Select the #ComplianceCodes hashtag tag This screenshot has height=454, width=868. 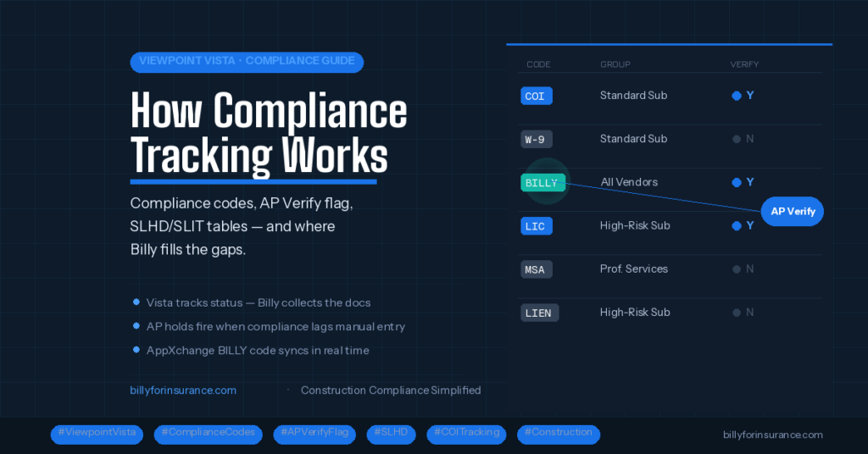pos(208,434)
